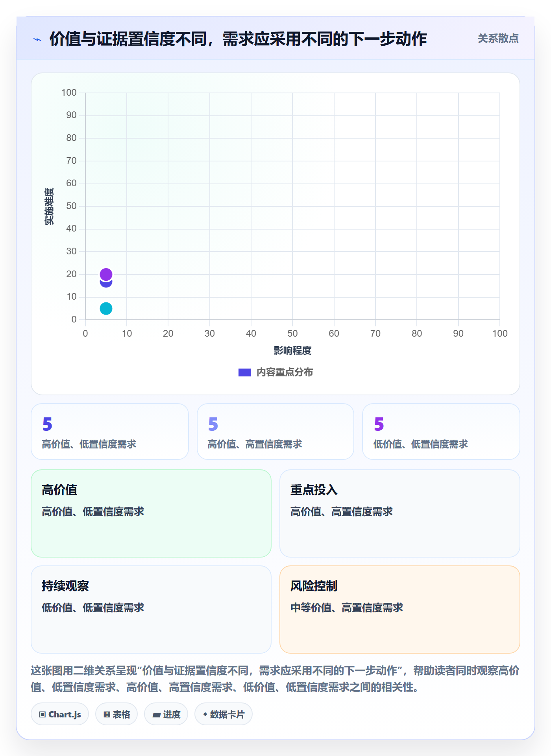Toggle the 内容重点分布 legend color swatch
Screen dimensions: 551x756
coord(245,372)
